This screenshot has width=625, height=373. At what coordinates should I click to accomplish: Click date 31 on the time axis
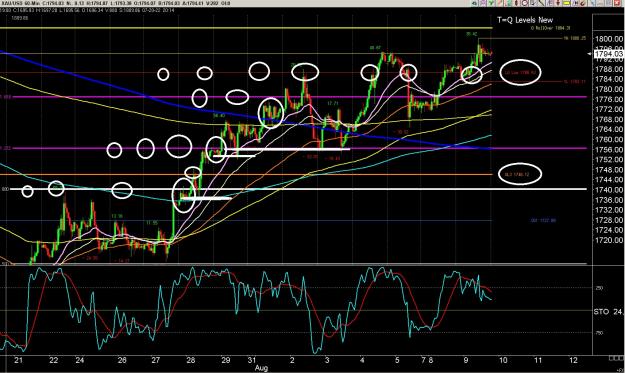click(x=252, y=360)
